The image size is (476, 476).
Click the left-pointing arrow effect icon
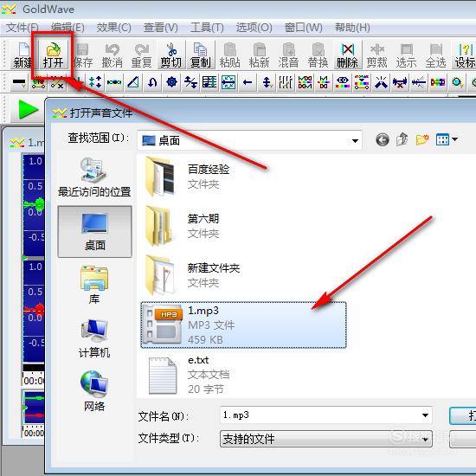point(248,82)
